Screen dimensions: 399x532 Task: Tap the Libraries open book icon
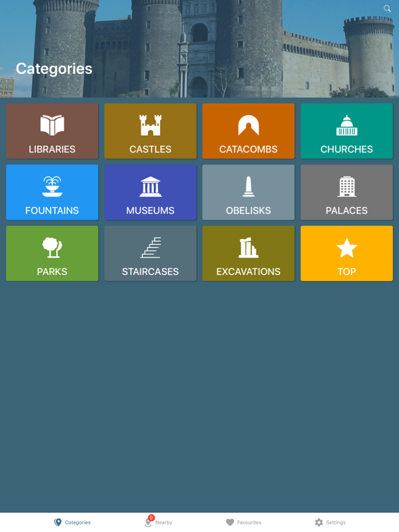click(52, 125)
